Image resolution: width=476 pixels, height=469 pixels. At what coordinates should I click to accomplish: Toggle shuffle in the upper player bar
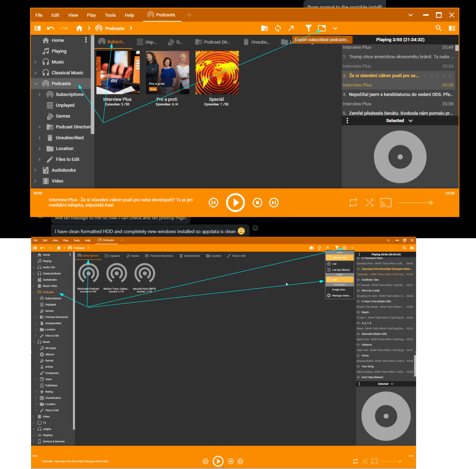tap(369, 203)
